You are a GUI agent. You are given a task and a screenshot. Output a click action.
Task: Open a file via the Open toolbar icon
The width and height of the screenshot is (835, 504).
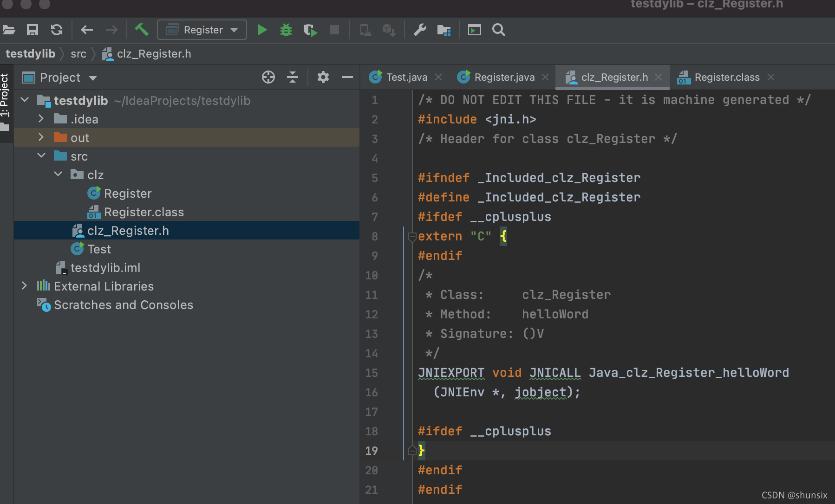9,30
